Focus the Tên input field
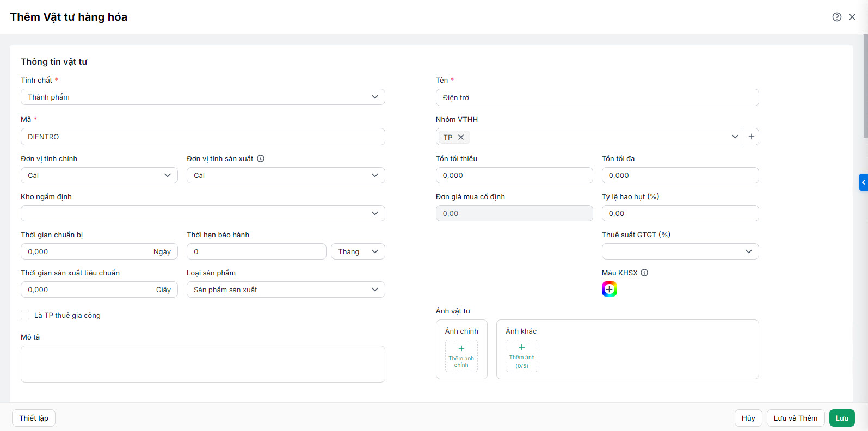868x431 pixels. [x=597, y=97]
